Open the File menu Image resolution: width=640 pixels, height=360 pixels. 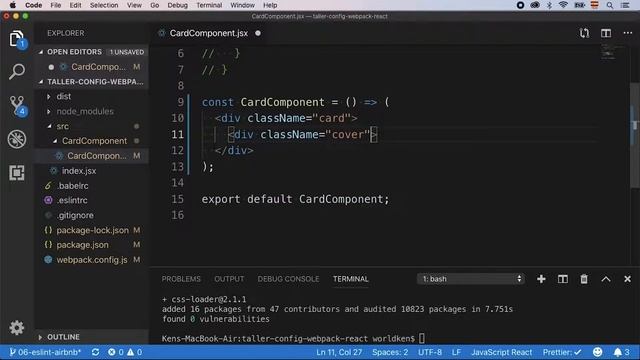(x=56, y=5)
